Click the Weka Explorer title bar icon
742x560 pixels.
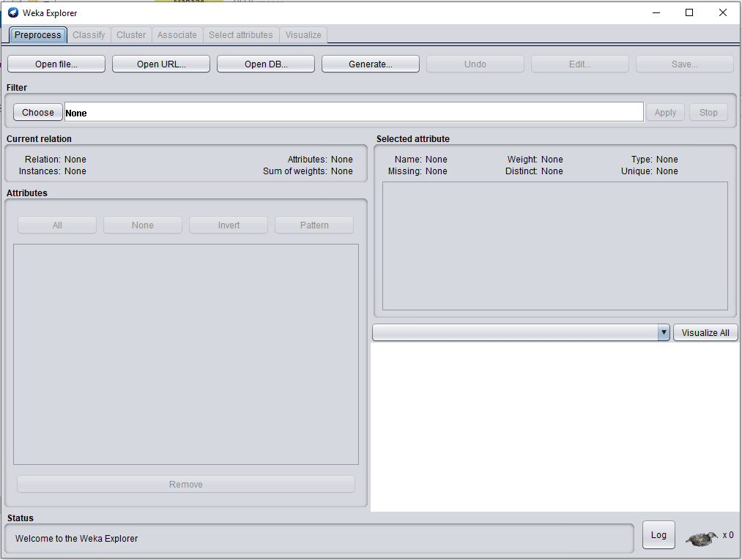(13, 12)
